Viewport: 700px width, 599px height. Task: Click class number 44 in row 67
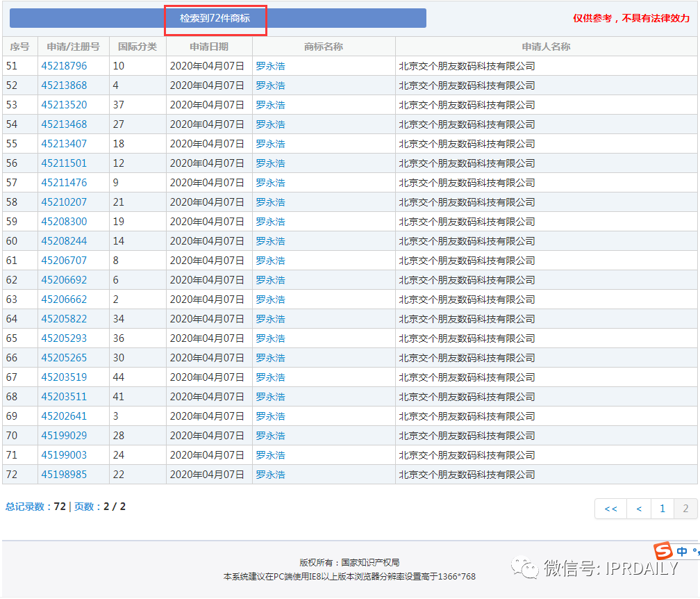click(x=118, y=377)
